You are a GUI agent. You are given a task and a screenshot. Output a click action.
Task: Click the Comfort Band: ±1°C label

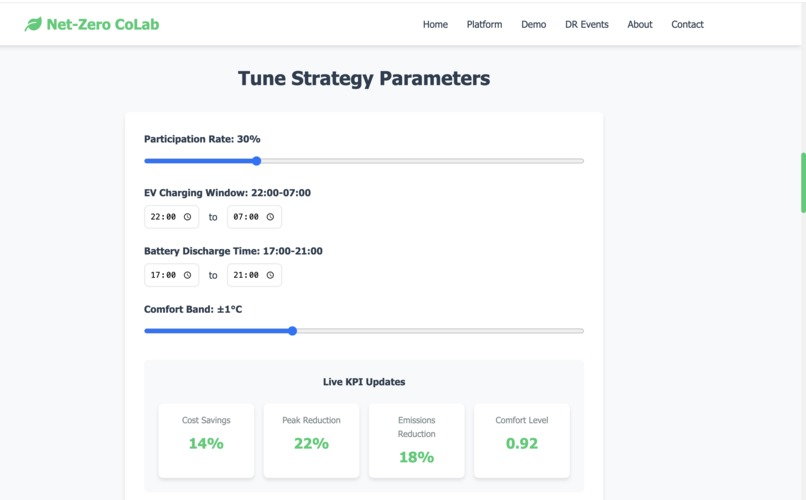coord(193,309)
